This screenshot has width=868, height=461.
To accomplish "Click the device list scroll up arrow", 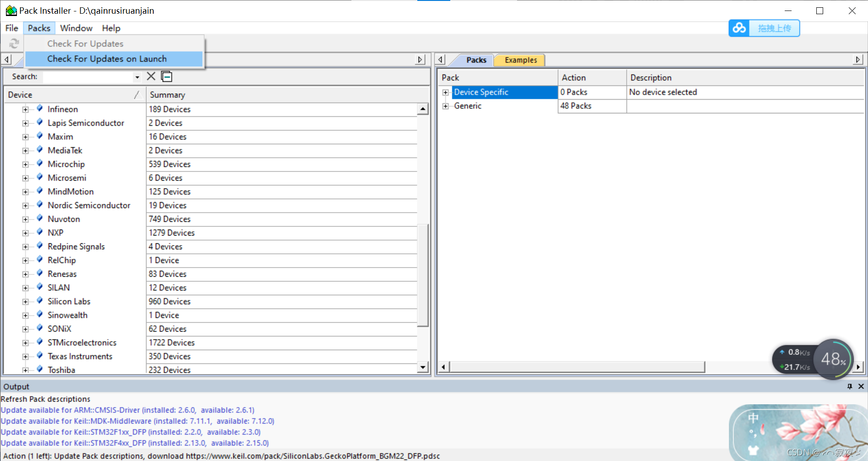I will (x=423, y=109).
